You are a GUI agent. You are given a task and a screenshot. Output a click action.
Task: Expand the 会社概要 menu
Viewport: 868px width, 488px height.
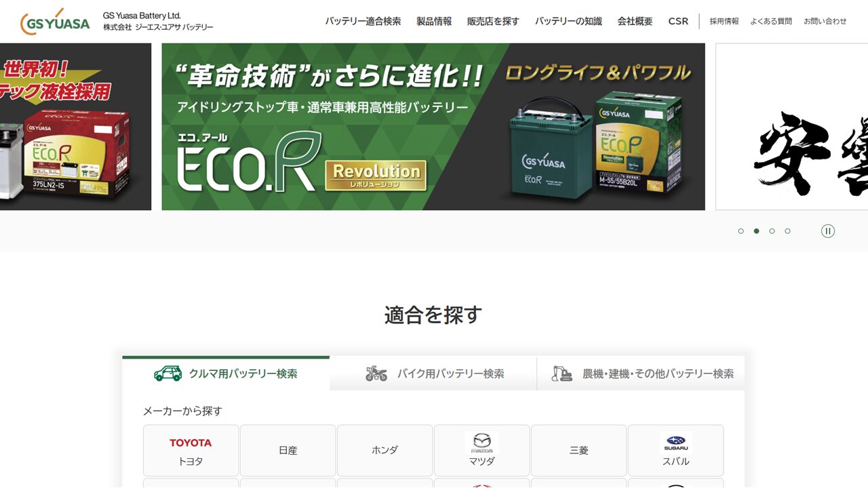(x=635, y=21)
